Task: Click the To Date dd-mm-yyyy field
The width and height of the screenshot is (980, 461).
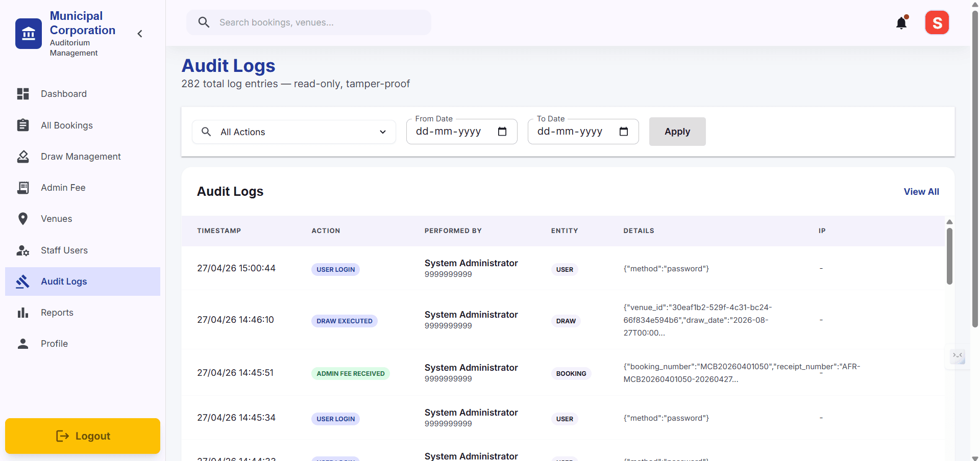Action: [x=583, y=132]
